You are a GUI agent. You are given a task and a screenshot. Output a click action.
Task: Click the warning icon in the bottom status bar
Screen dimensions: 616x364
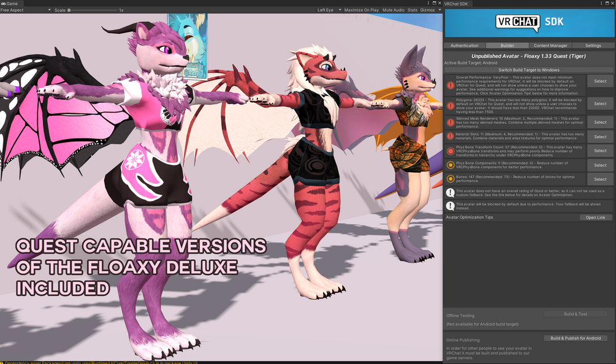(2, 362)
